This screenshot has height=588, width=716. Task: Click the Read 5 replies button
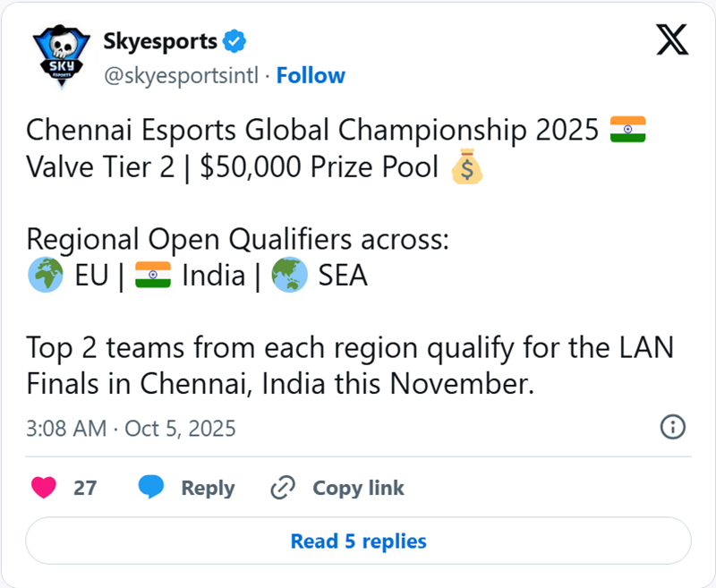click(357, 541)
